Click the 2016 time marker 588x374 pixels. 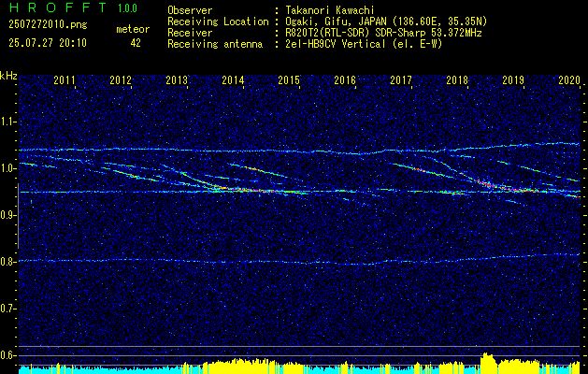[345, 79]
